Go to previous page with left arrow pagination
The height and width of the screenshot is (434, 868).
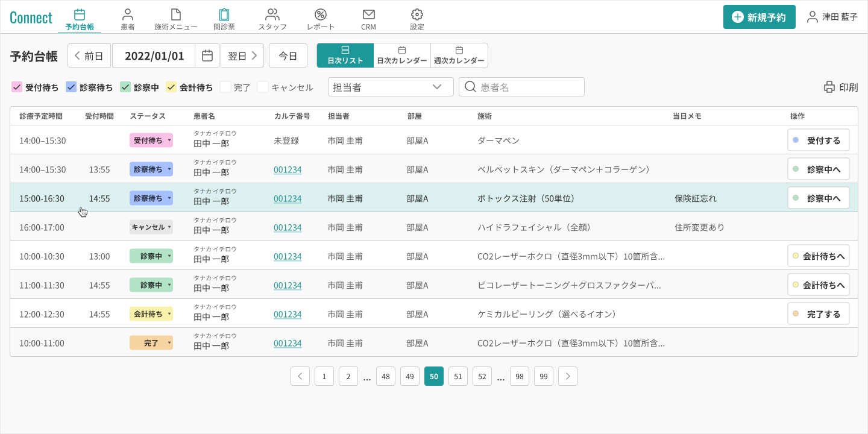(x=300, y=376)
